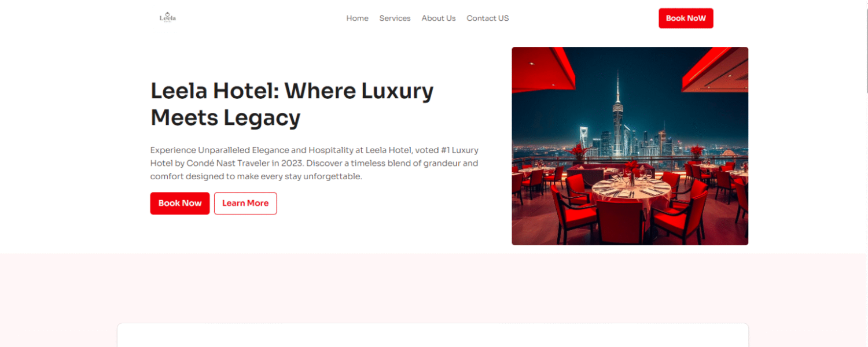
Task: Click the page's vertical scrollbar thumb
Action: [866, 46]
